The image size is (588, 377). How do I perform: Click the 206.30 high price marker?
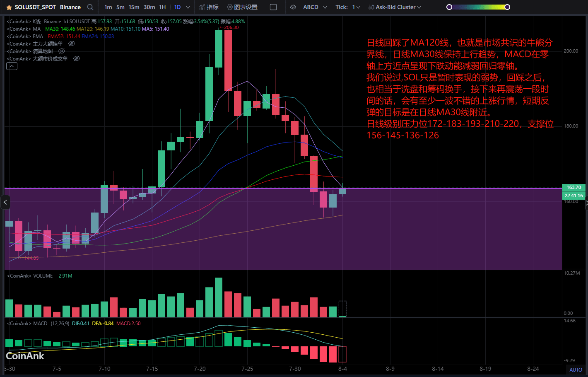coord(230,27)
